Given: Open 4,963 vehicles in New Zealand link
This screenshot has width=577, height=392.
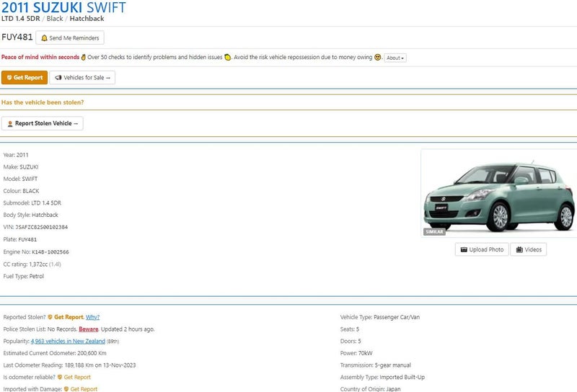Looking at the screenshot, I should coord(68,342).
